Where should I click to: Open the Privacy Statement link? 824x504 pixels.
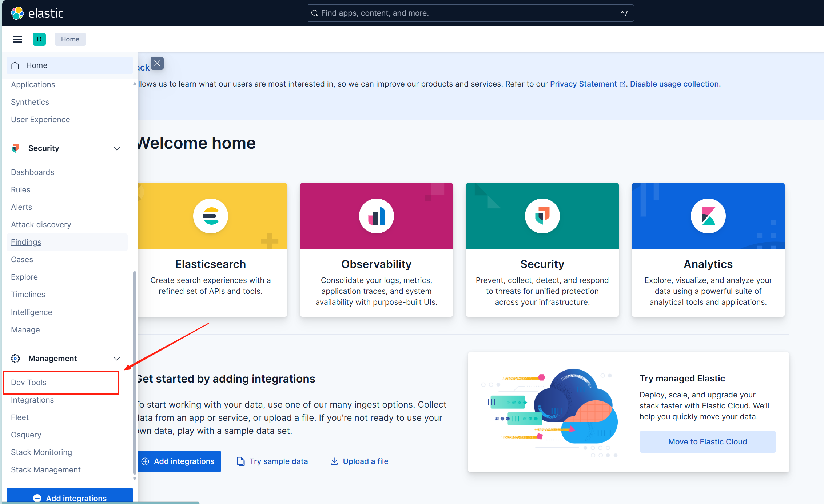(x=583, y=84)
